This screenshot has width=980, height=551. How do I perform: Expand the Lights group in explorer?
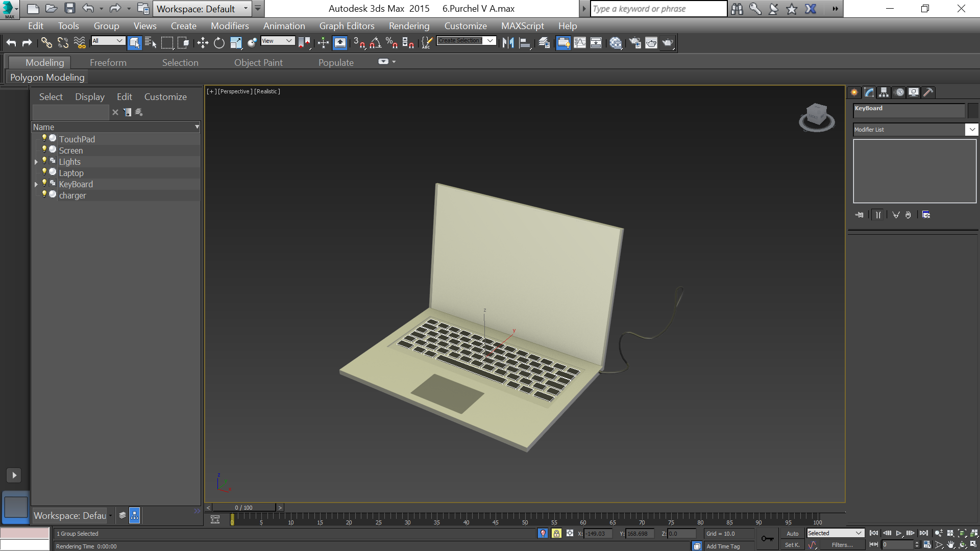coord(36,162)
